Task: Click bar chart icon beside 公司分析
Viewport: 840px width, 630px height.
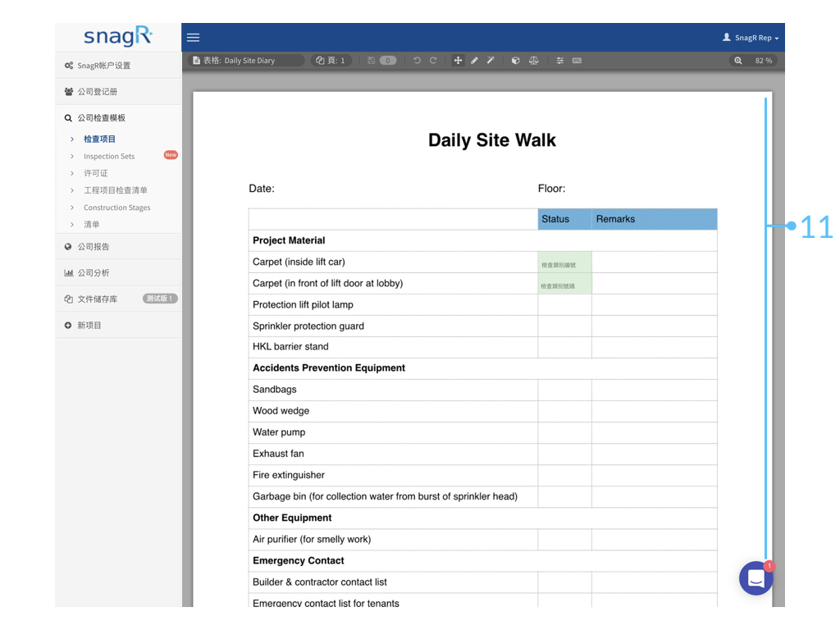Action: pyautogui.click(x=69, y=272)
